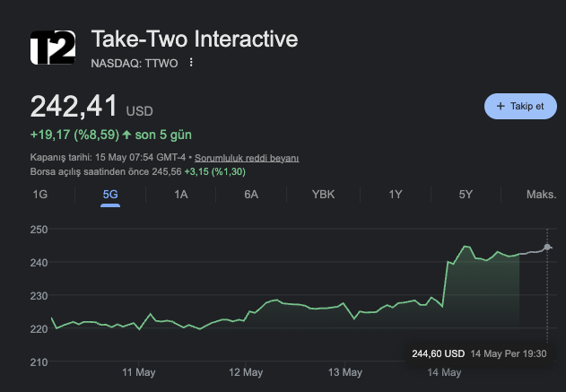Click the pre-market price 245,56
Viewport: 566px width, 392px height.
pos(167,171)
